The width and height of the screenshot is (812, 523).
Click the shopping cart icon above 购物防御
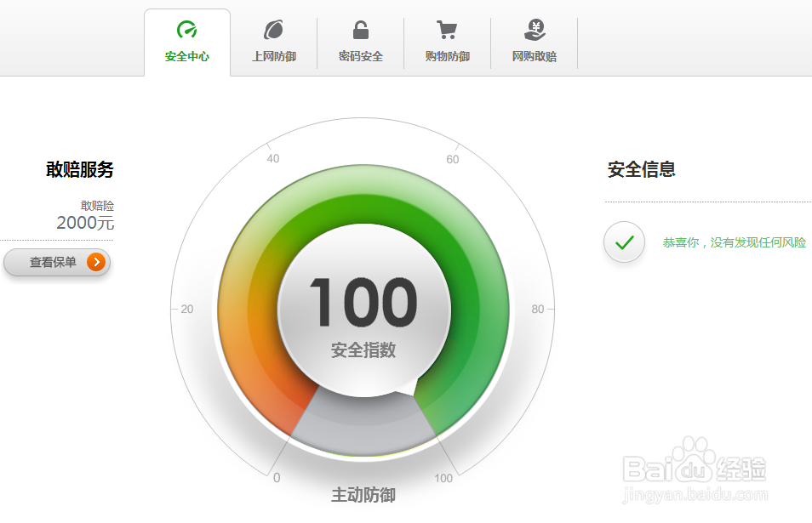coord(447,30)
